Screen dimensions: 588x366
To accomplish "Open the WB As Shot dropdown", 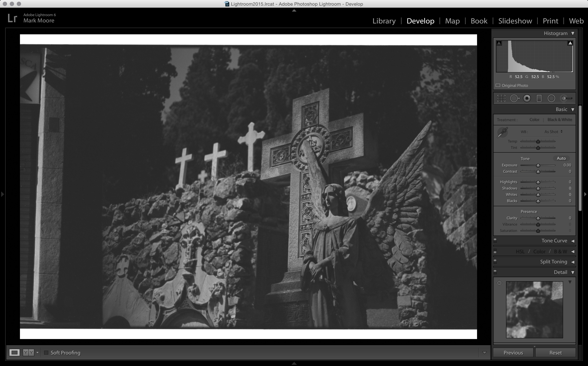I will [x=553, y=132].
